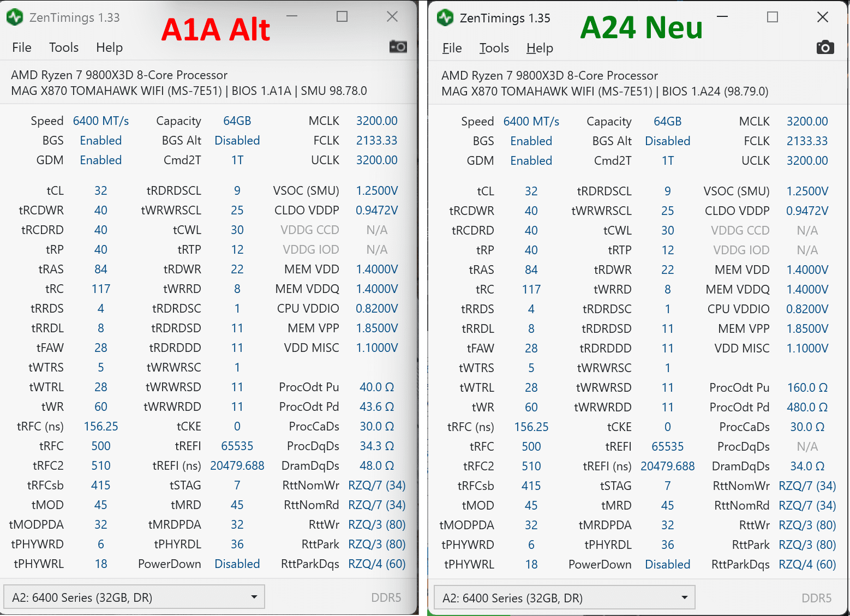Click tRFCsb value 415 in 1.35 window
This screenshot has height=616, width=850.
[x=531, y=486]
